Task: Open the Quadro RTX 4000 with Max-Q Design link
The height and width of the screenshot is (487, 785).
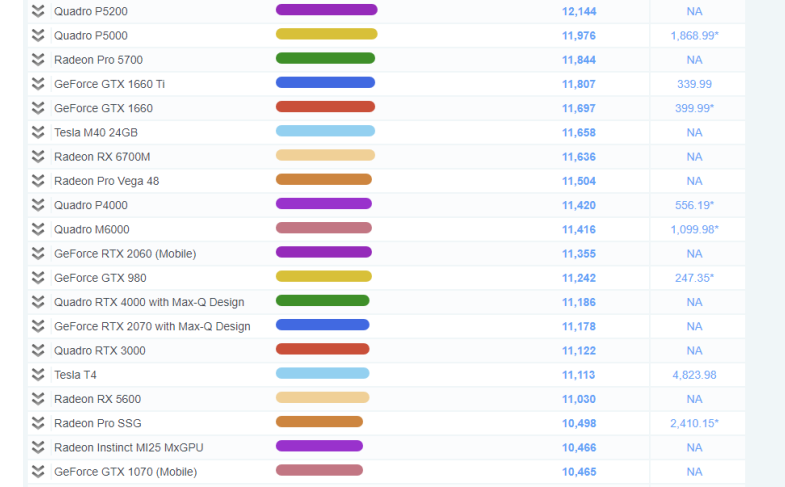Action: pos(149,302)
